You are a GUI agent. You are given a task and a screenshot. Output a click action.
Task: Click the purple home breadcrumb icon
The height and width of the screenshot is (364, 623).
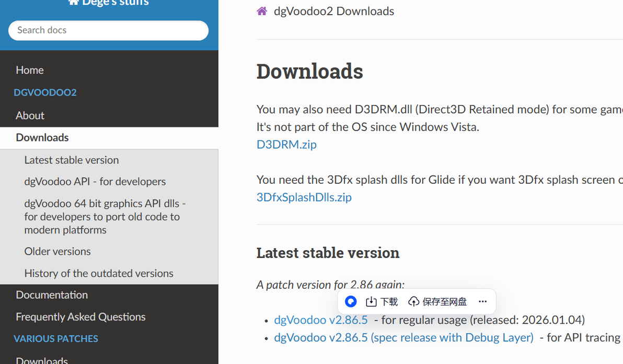(x=262, y=11)
